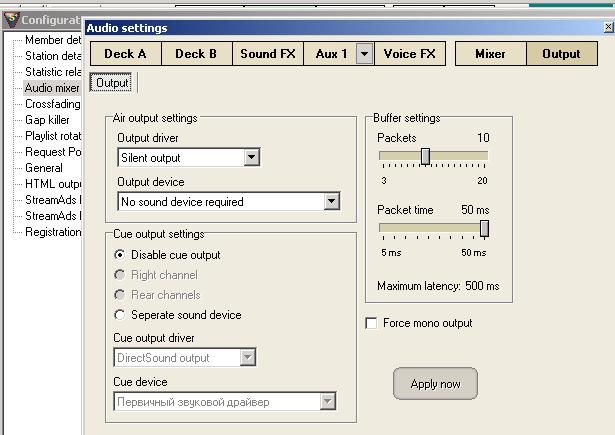This screenshot has height=435, width=615.
Task: Click the Configuration window title icon
Action: (x=10, y=19)
